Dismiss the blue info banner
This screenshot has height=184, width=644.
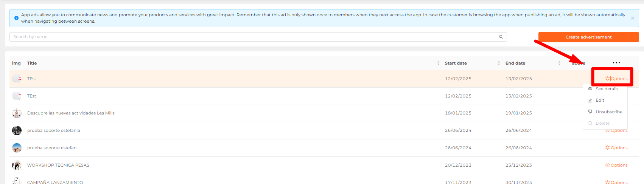pyautogui.click(x=632, y=18)
